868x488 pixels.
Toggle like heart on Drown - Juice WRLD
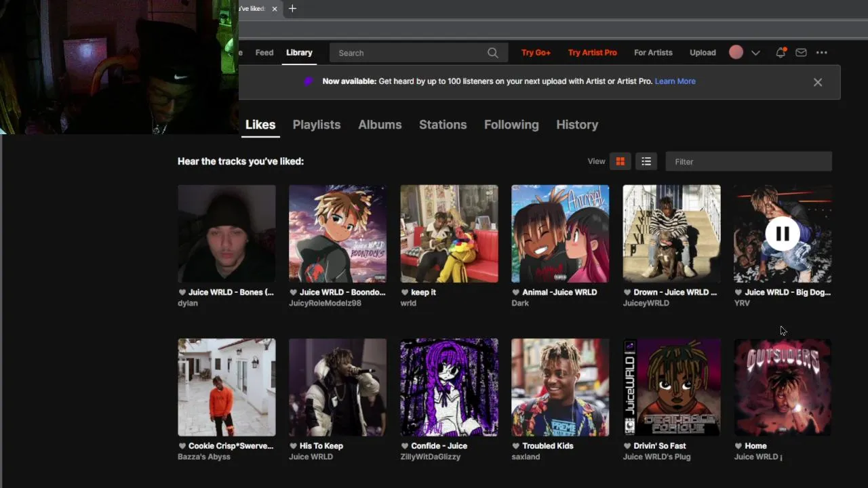[627, 292]
